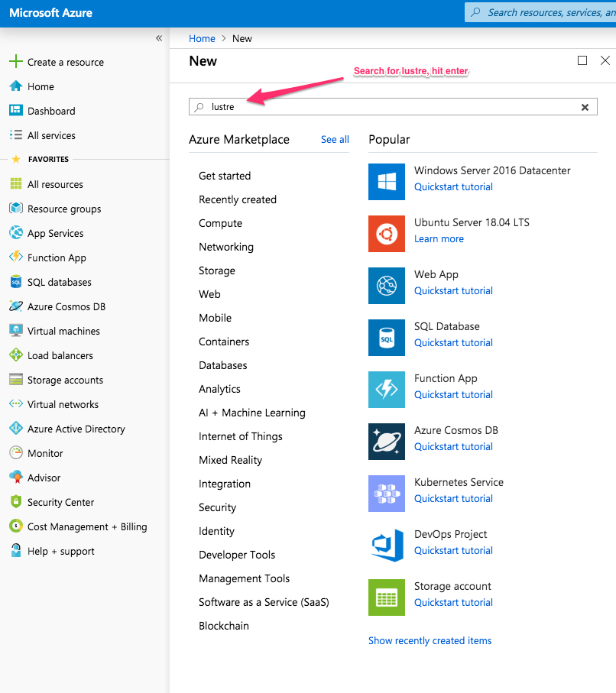The height and width of the screenshot is (693, 616).
Task: Click the sidebar Function App lightning icon
Action: point(16,256)
